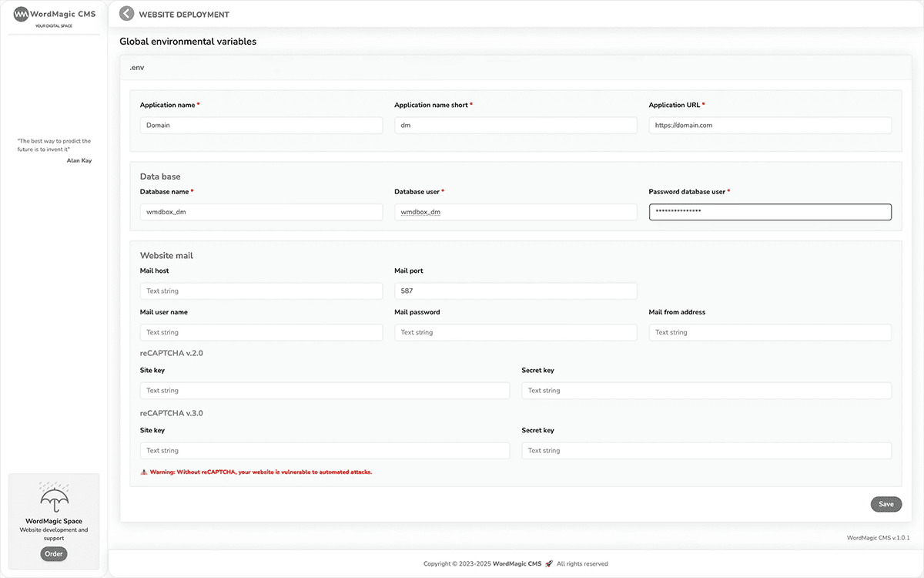
Task: Focus the Mail from address field
Action: tap(770, 332)
